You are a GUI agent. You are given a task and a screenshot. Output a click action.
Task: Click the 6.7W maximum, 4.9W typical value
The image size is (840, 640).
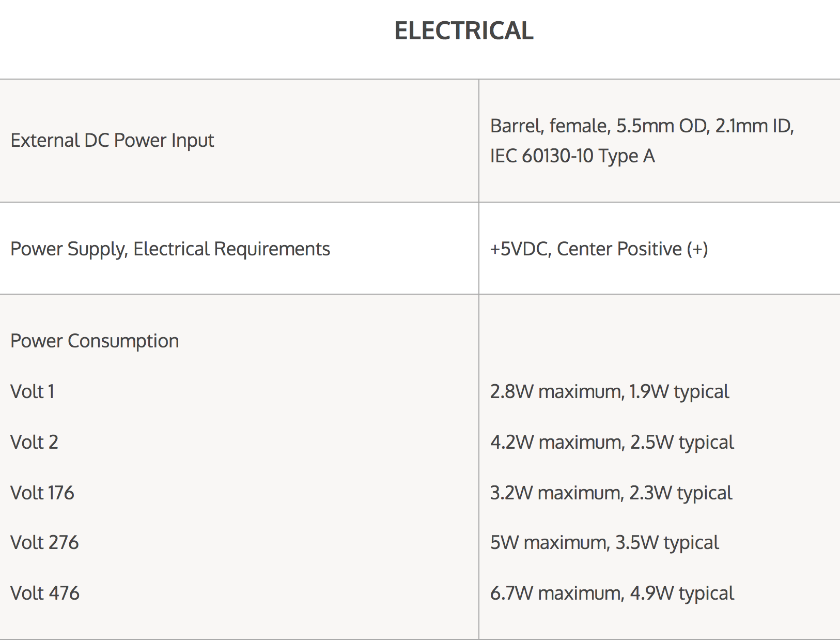612,593
